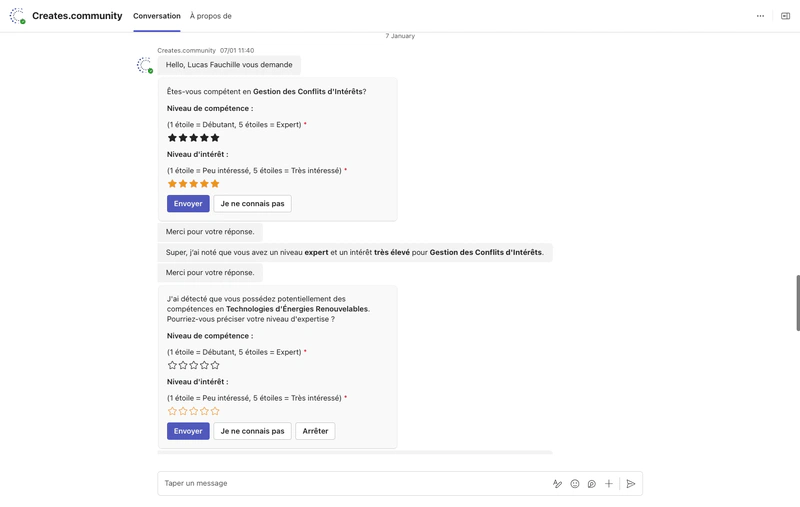Click the Creates.community app logo in the header

[x=17, y=16]
